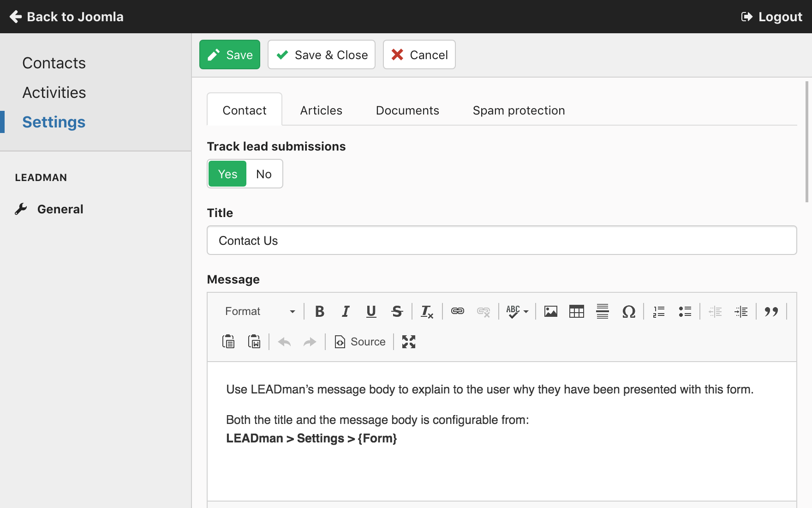Set Track lead submissions to No
Image resolution: width=812 pixels, height=508 pixels.
pos(264,174)
